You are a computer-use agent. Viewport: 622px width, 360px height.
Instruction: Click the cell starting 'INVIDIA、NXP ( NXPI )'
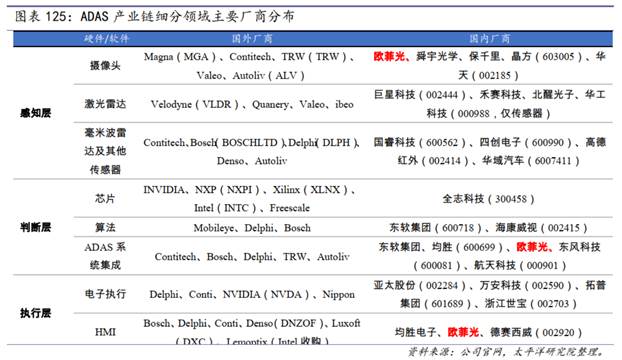[x=250, y=199]
